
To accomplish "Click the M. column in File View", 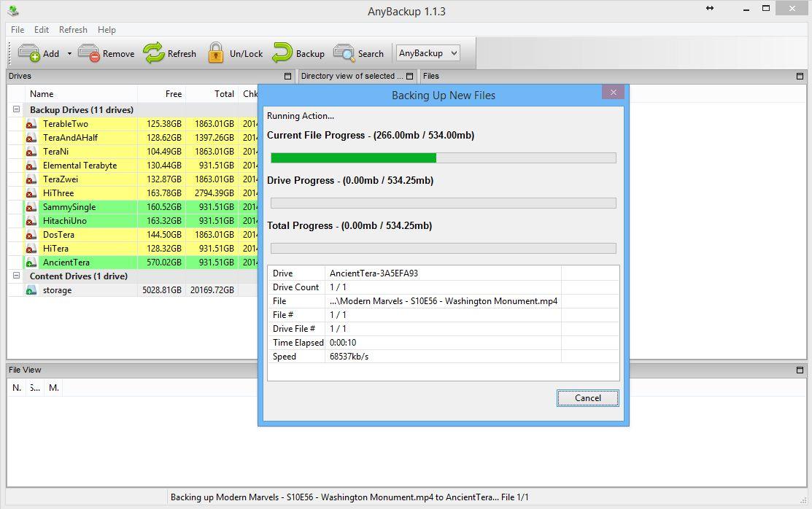I will point(53,387).
